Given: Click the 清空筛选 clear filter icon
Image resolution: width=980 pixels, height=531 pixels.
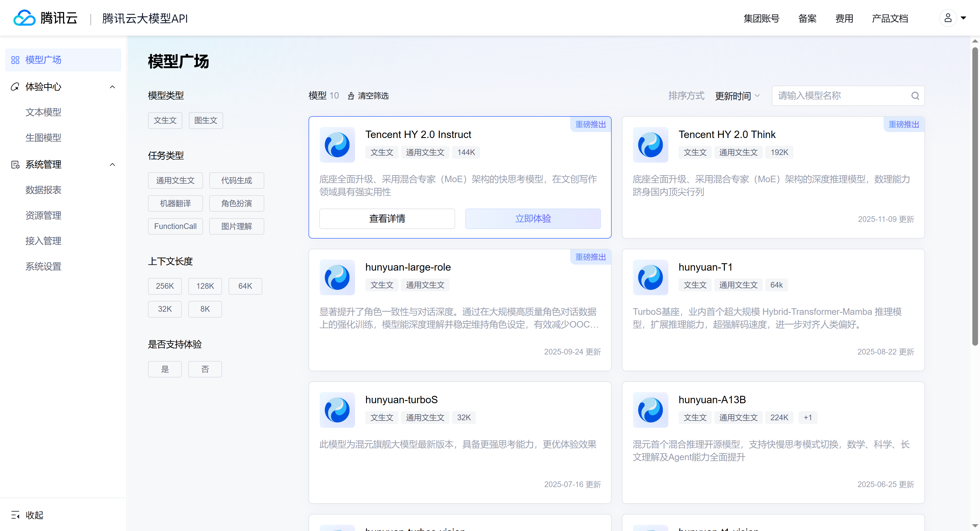Looking at the screenshot, I should 351,96.
